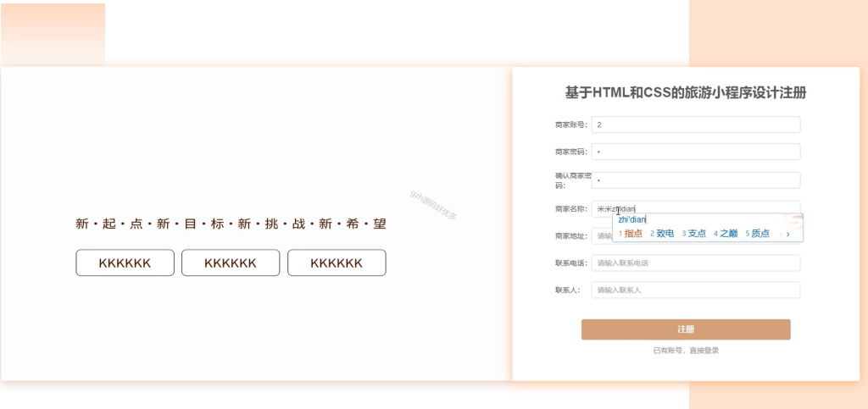Choose candidate 5 质点

coord(757,234)
